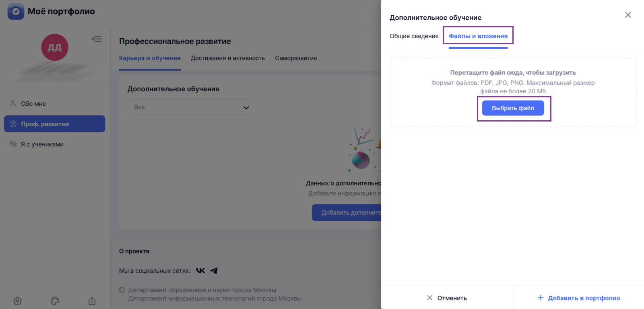
Task: Open Обо мне in the sidebar
Action: pyautogui.click(x=33, y=104)
